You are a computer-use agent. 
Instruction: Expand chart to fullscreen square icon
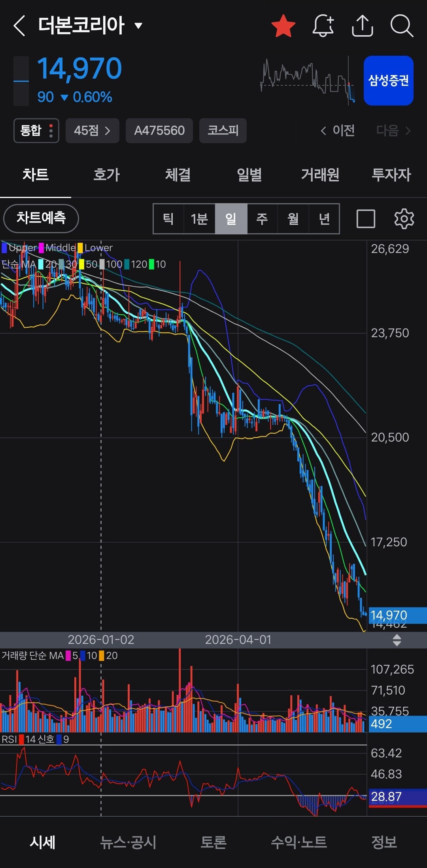366,219
